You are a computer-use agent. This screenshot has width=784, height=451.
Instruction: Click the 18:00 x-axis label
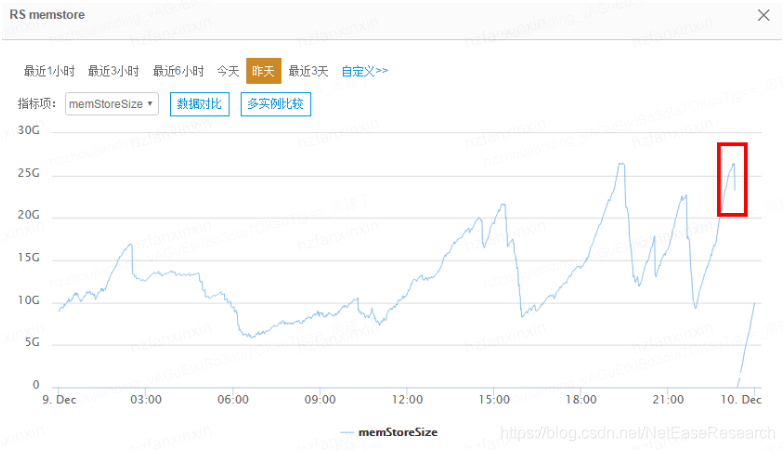point(581,400)
